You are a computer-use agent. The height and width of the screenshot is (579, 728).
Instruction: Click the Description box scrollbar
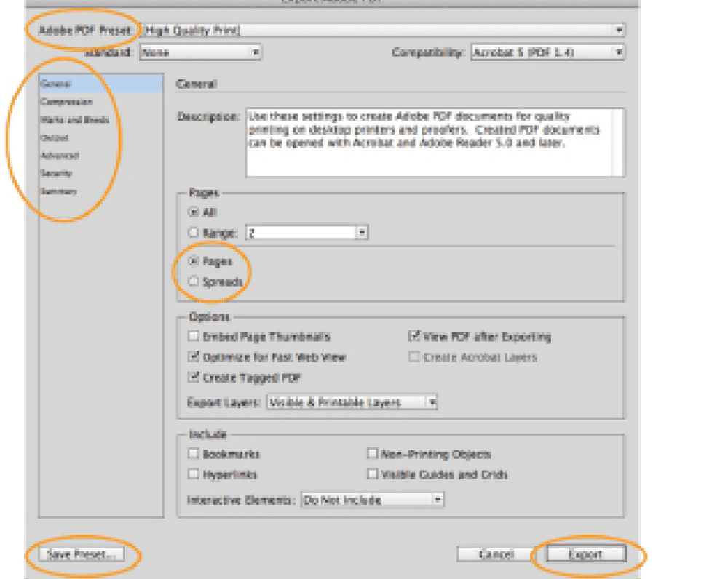click(x=617, y=143)
